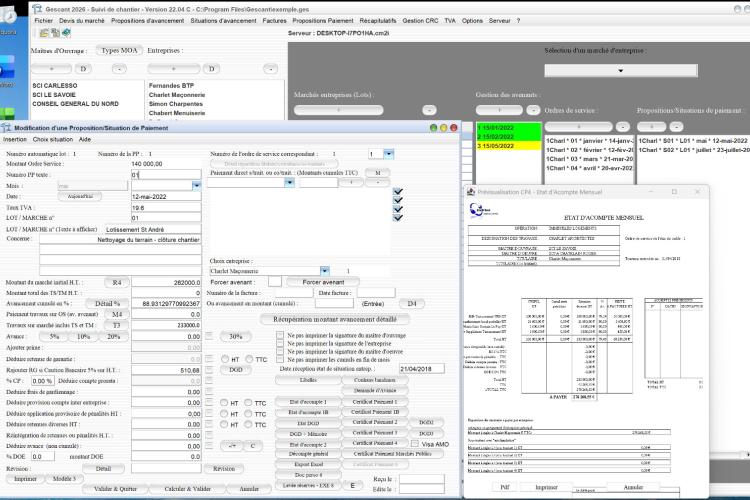The height and width of the screenshot is (500, 750).
Task: Click the M4 button
Action: pos(117,314)
